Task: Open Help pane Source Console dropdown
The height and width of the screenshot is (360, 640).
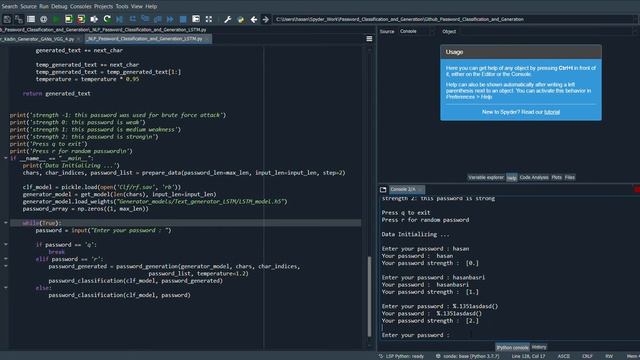Action: point(417,31)
